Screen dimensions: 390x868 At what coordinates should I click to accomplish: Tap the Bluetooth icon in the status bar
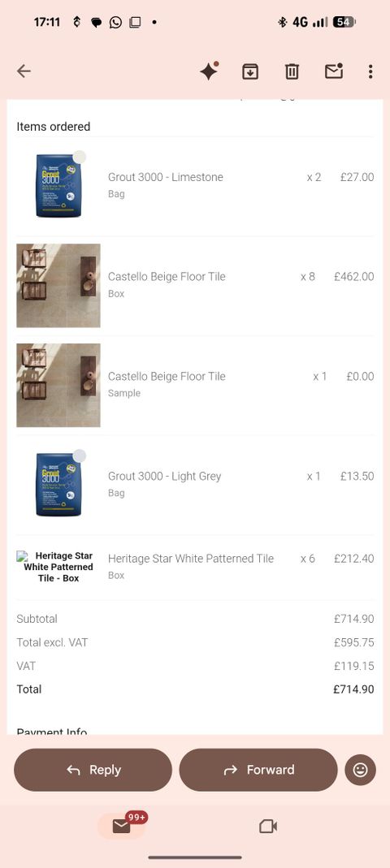(x=283, y=22)
